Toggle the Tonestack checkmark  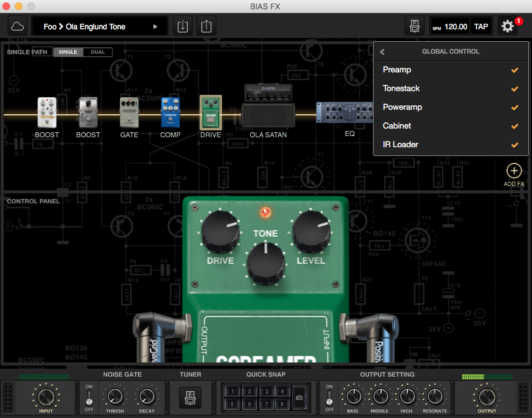click(x=515, y=89)
